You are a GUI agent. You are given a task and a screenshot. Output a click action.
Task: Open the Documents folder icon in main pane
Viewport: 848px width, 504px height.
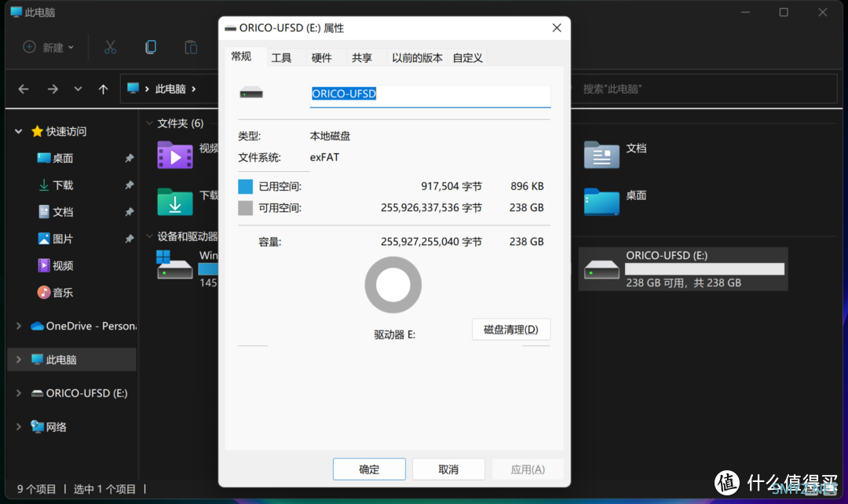pos(601,155)
